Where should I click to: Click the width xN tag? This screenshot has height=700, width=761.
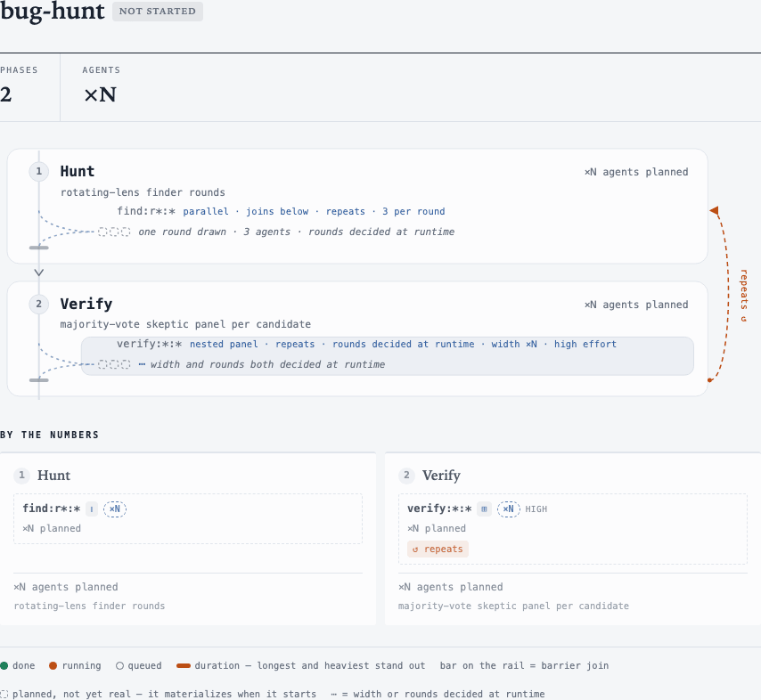[514, 344]
